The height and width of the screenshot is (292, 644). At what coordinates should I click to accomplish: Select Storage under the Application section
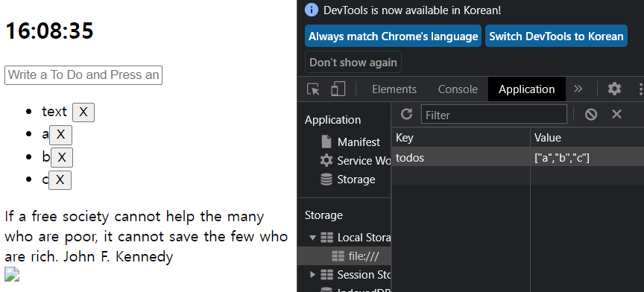tap(348, 180)
